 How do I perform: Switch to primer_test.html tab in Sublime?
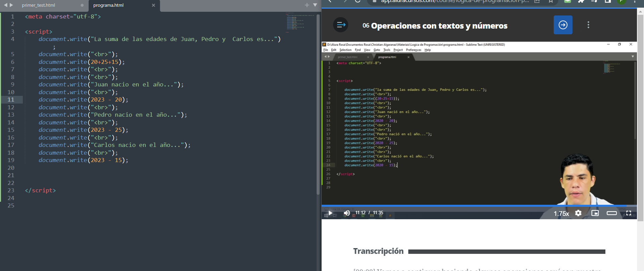(39, 5)
